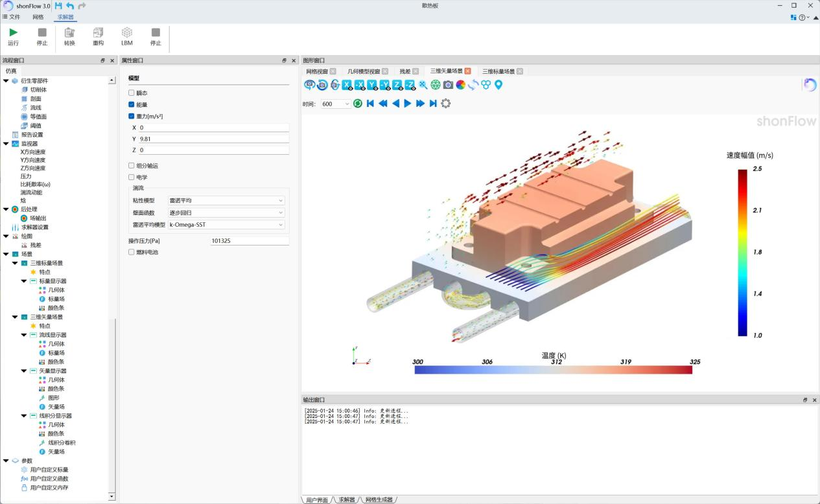Switch to the 网格生成器 bottom tab
The height and width of the screenshot is (504, 820).
click(x=379, y=499)
